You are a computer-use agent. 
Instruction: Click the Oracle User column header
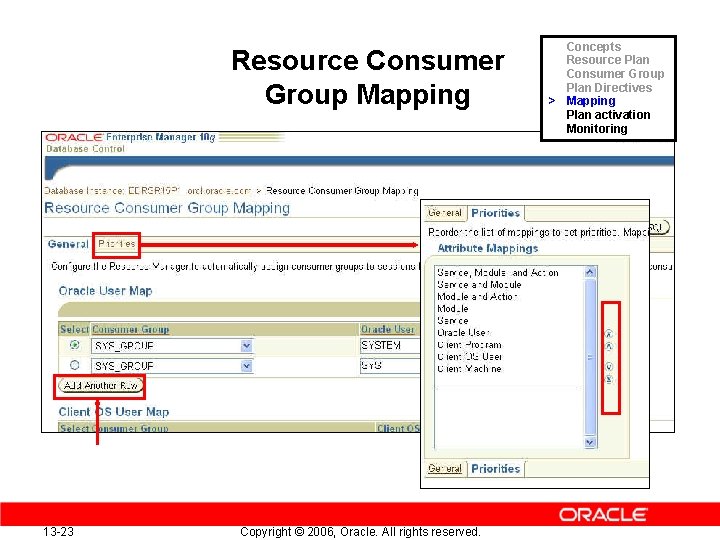(x=388, y=329)
